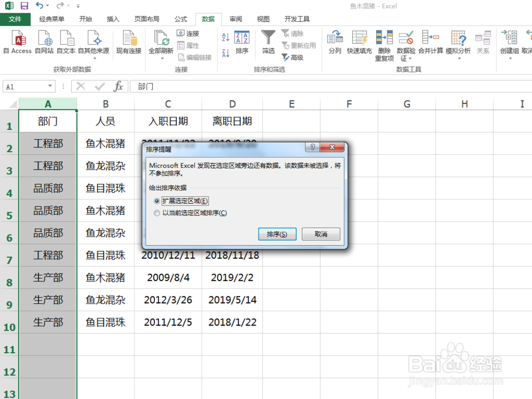The width and height of the screenshot is (532, 399).
Task: Click Flash Fill (快速填充)
Action: (x=359, y=42)
